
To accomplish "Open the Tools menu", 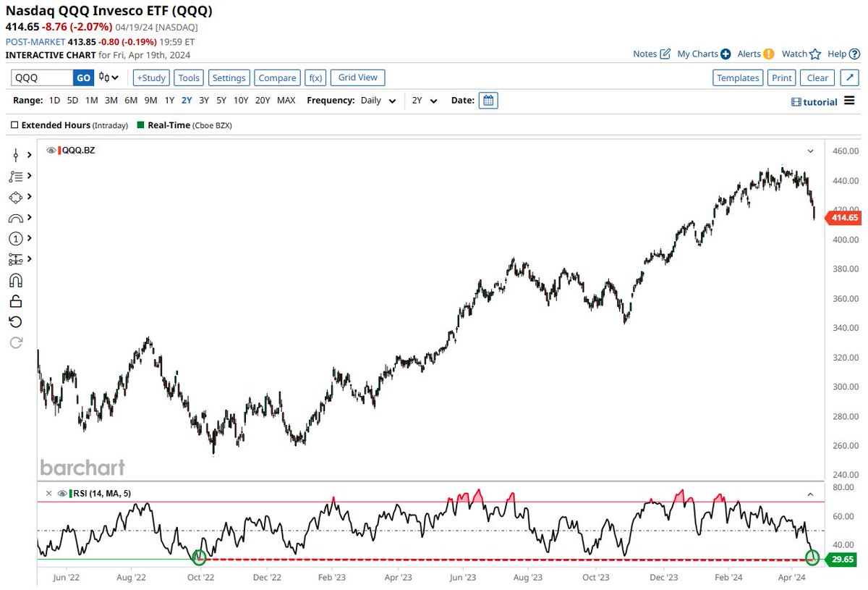I will (189, 77).
